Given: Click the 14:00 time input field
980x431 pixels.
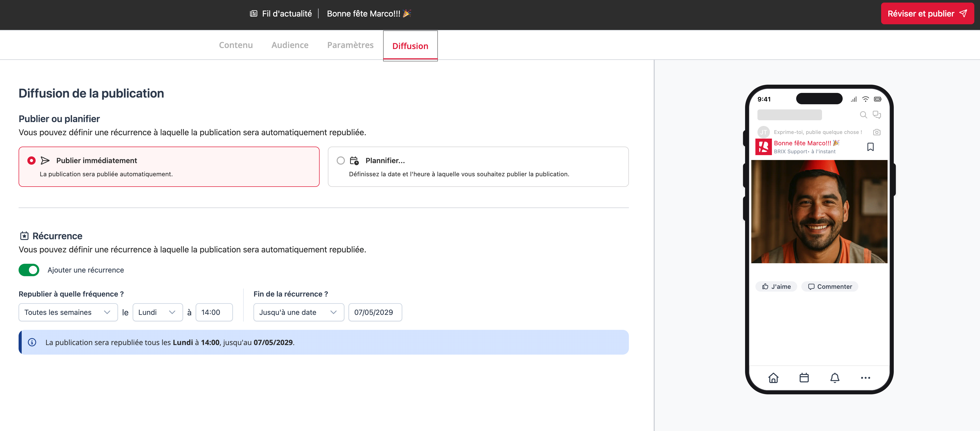Looking at the screenshot, I should click(x=214, y=312).
